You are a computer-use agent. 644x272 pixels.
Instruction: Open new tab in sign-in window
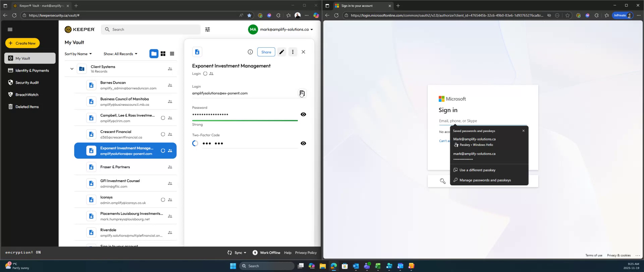point(398,6)
